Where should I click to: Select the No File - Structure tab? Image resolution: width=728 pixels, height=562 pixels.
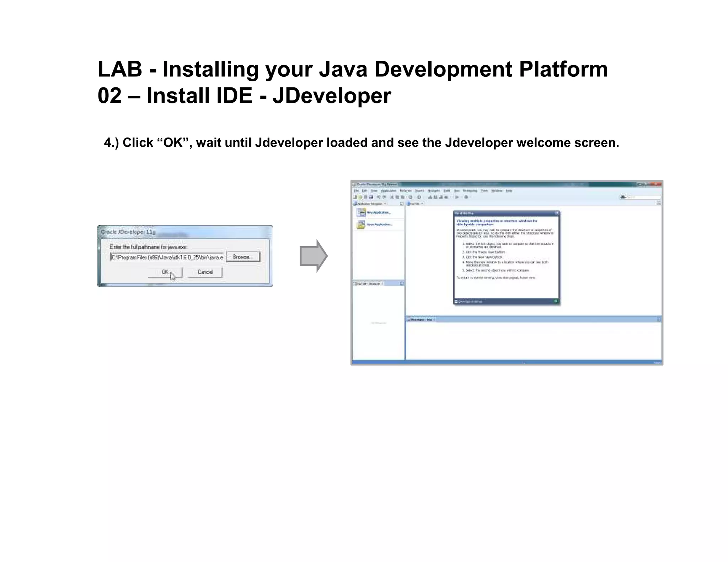[369, 283]
